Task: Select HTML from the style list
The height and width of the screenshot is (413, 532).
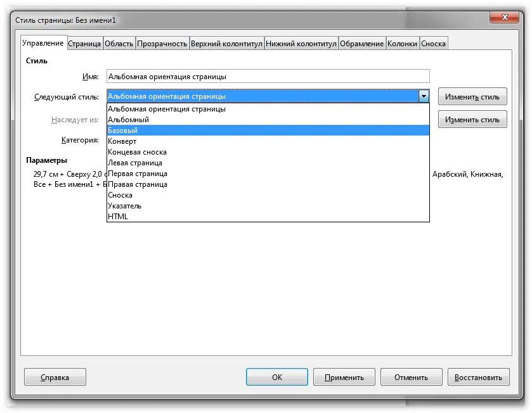Action: [268, 217]
